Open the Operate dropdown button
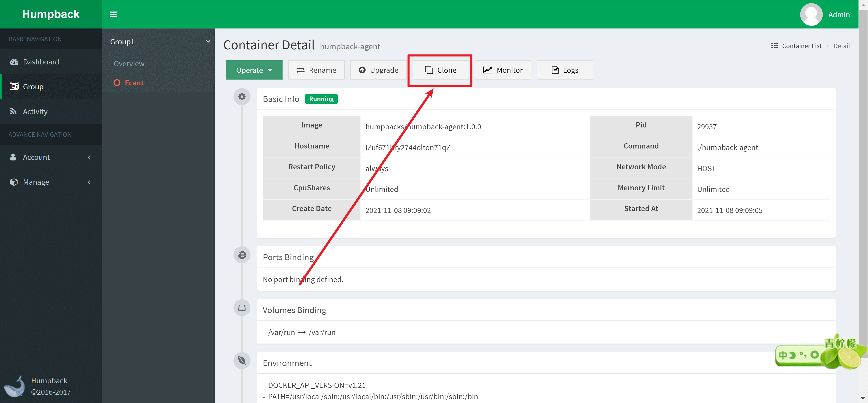 point(254,70)
